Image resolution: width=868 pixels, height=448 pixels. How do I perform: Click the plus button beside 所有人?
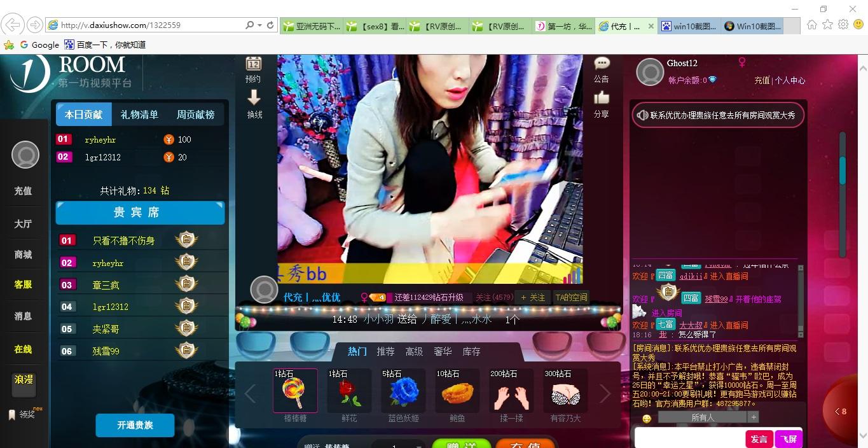754,417
